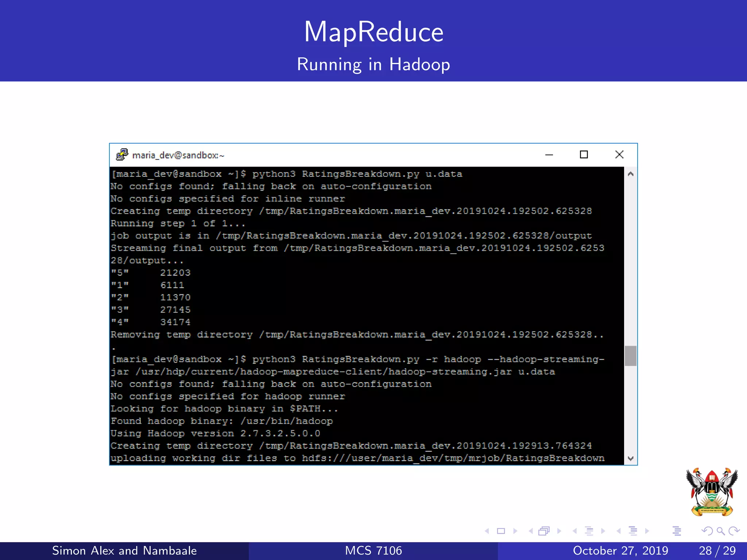Close the maria_dev@sandbox terminal window
This screenshot has height=560, width=747.
tap(619, 155)
